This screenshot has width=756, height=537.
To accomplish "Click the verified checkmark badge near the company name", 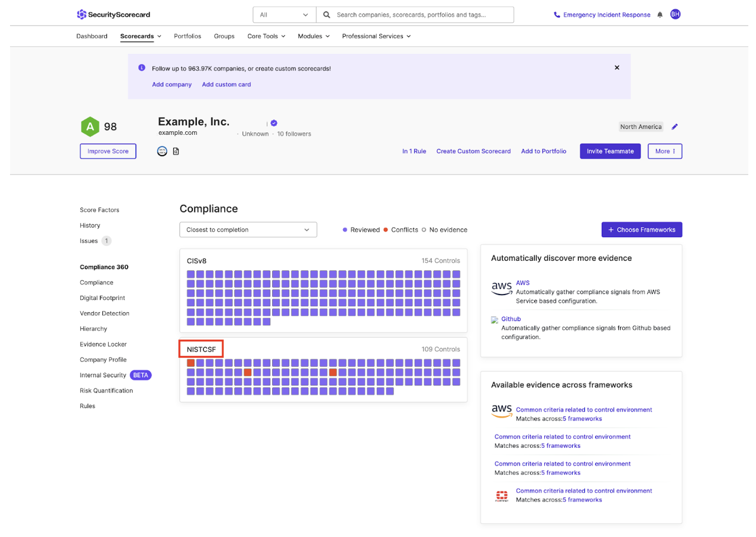I will [x=274, y=123].
